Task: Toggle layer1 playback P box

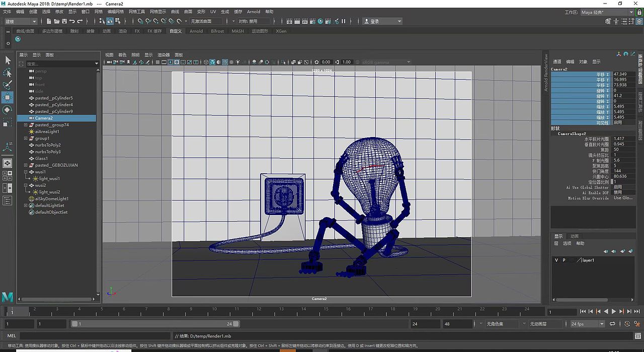Action: coord(564,260)
